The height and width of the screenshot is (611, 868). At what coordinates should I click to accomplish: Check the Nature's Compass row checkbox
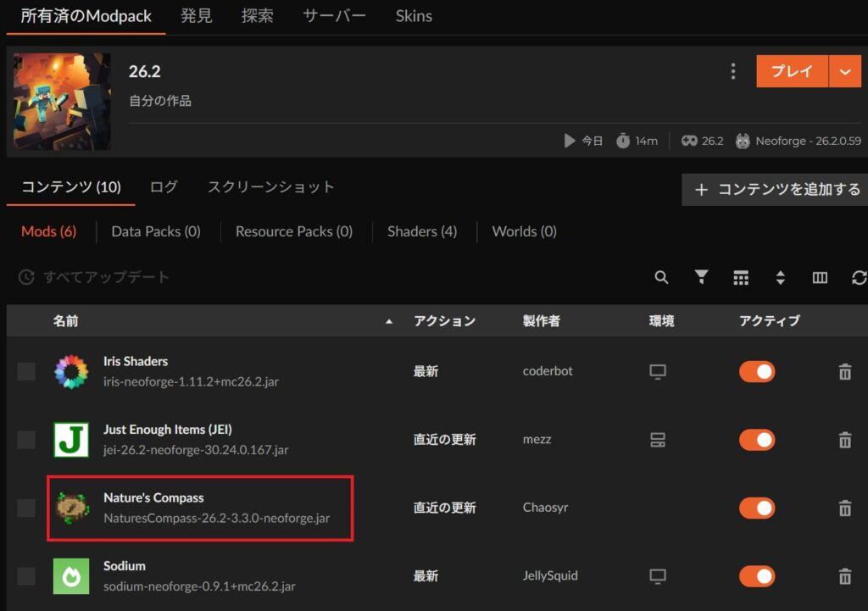(26, 508)
